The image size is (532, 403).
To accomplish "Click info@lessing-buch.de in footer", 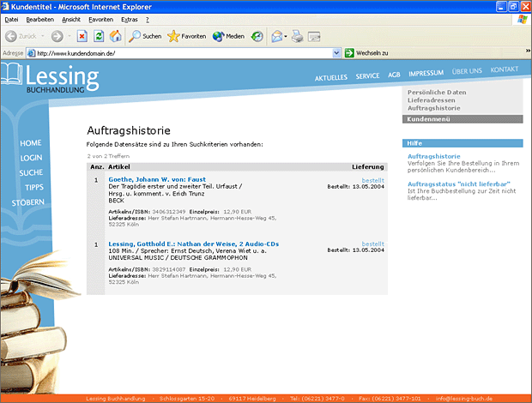I will pos(464,399).
